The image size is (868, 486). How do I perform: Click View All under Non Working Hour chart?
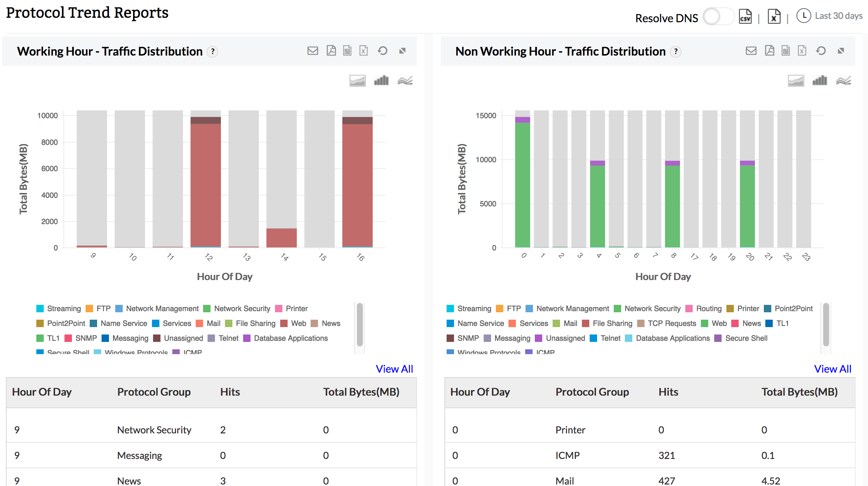coord(832,369)
